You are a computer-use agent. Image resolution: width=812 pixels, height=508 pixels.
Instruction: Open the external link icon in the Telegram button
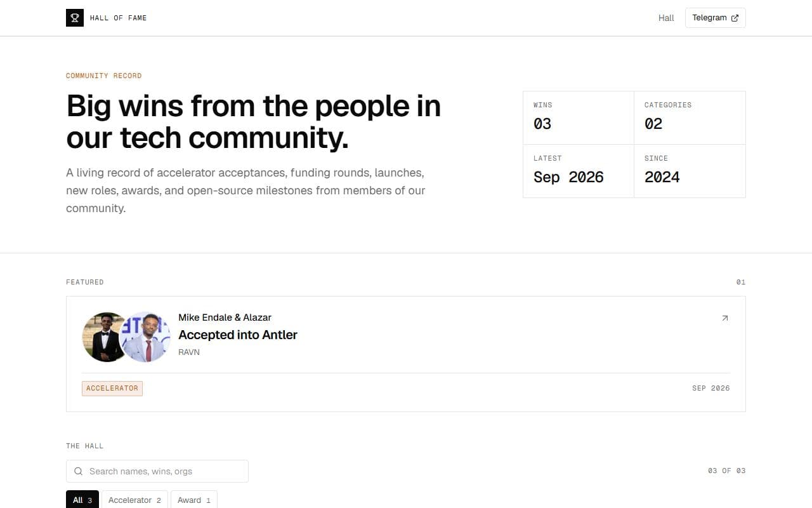pyautogui.click(x=735, y=18)
